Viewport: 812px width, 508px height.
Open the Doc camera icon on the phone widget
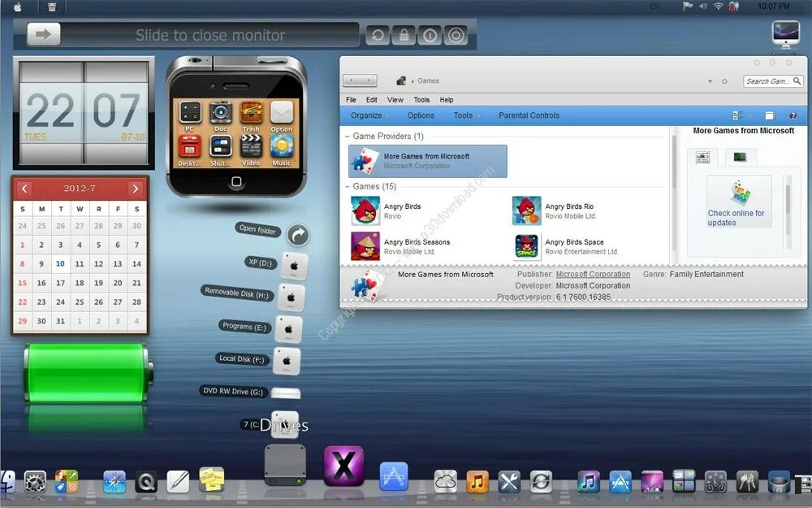[221, 112]
